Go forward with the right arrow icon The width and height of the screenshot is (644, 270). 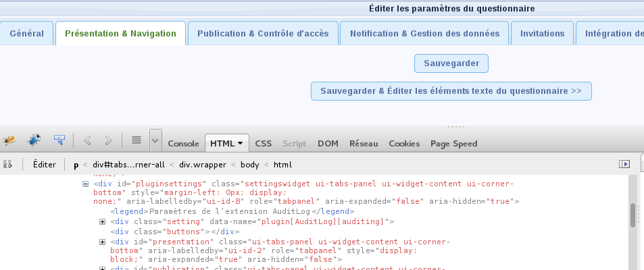(108, 140)
